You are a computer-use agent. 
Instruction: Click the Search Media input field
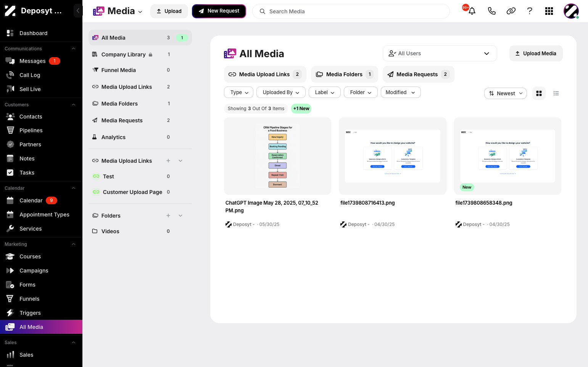coord(351,11)
